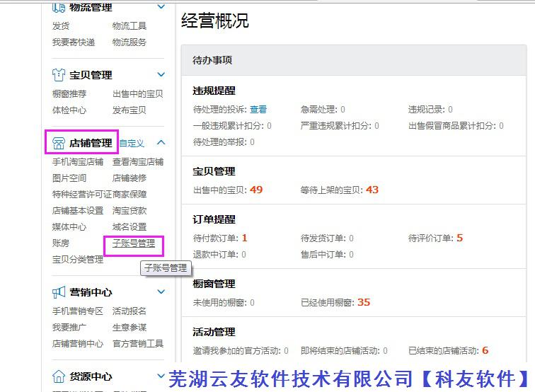Viewport: 535px width, 392px height.
Task: Open 商家保障 link
Action: pos(130,195)
